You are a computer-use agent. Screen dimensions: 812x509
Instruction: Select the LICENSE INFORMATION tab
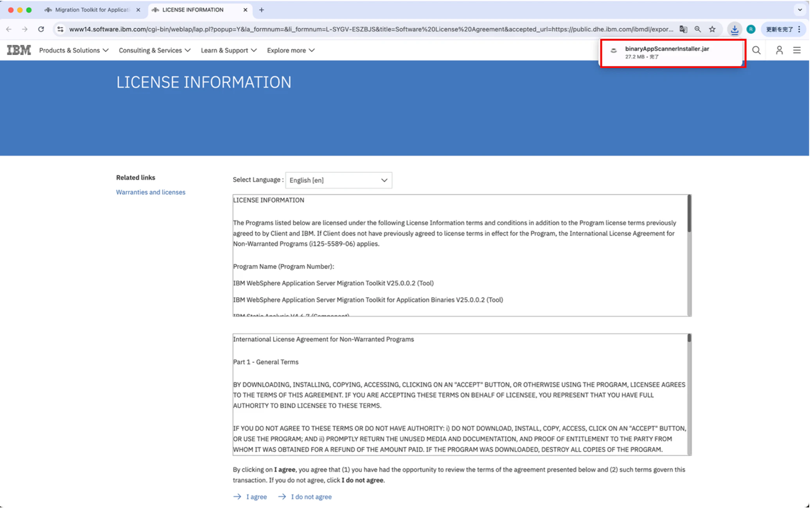click(200, 10)
